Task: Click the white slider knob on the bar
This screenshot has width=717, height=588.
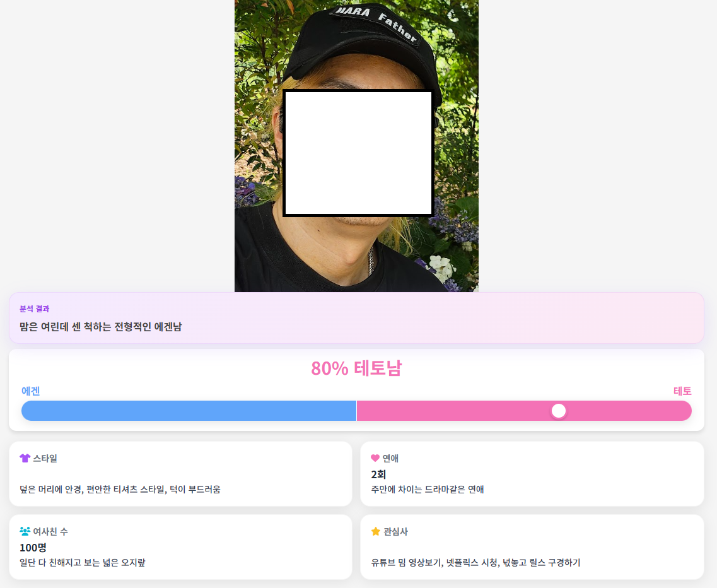Action: (x=558, y=411)
